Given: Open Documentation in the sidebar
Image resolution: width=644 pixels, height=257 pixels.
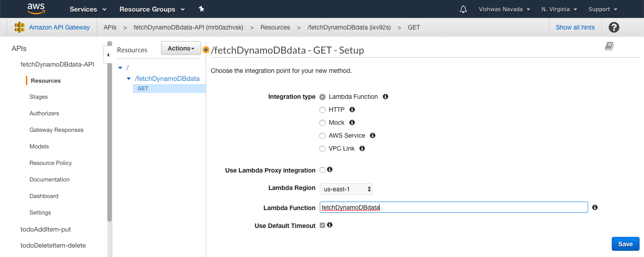Looking at the screenshot, I should tap(50, 180).
